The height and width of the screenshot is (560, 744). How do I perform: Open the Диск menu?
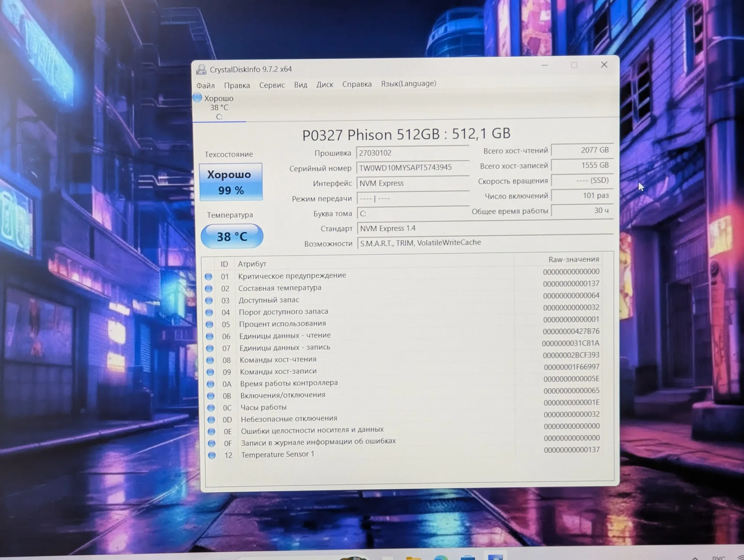[325, 84]
